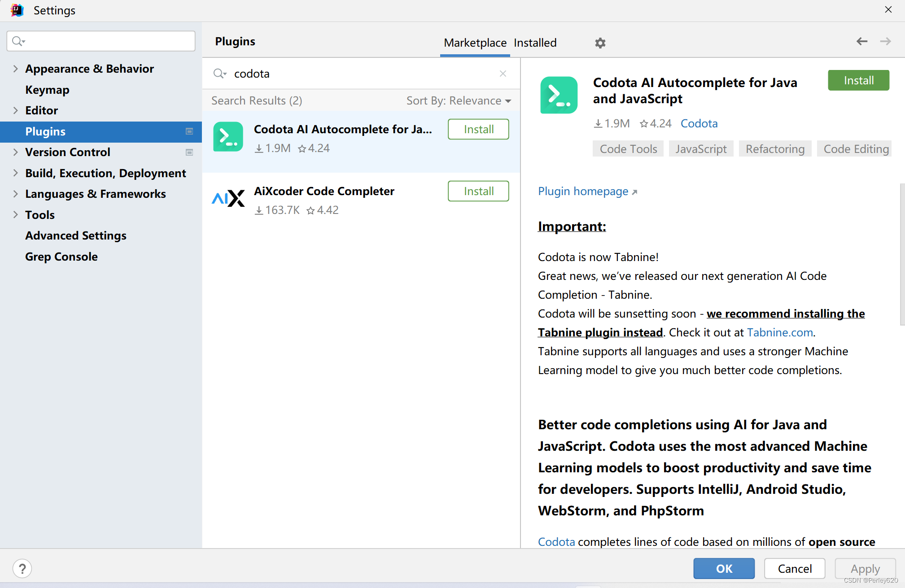The height and width of the screenshot is (588, 905).
Task: Click the AiXcoder plugin logo icon
Action: tap(228, 199)
